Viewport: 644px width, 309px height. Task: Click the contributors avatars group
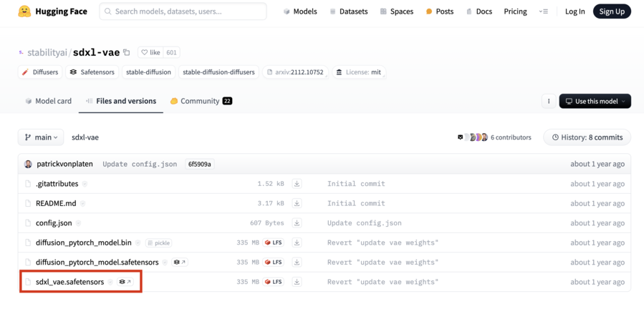[472, 137]
